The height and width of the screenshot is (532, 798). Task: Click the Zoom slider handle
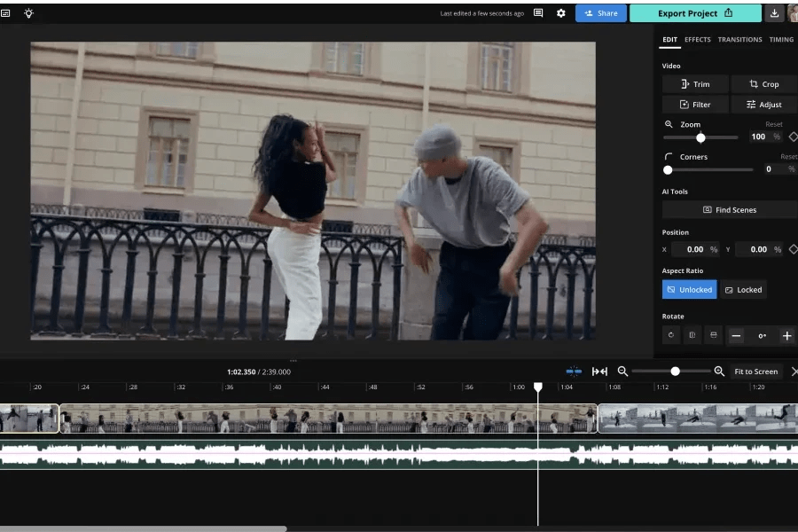tap(700, 137)
